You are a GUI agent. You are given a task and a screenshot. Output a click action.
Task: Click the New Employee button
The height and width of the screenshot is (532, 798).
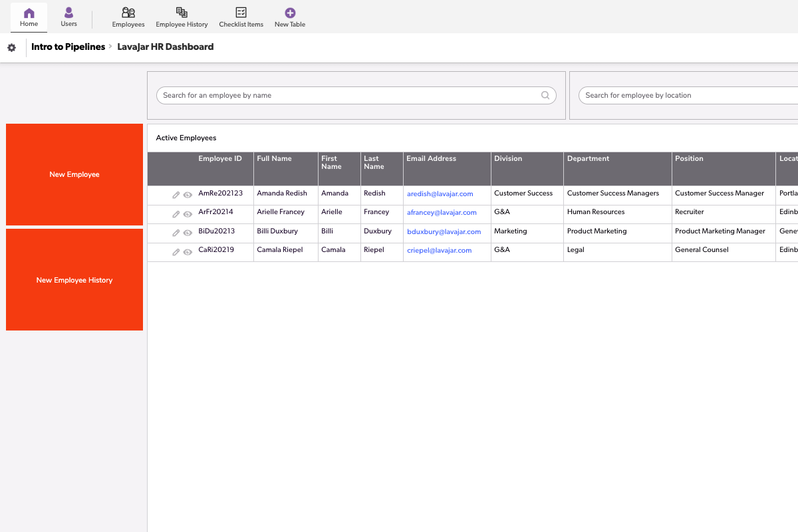coord(74,174)
